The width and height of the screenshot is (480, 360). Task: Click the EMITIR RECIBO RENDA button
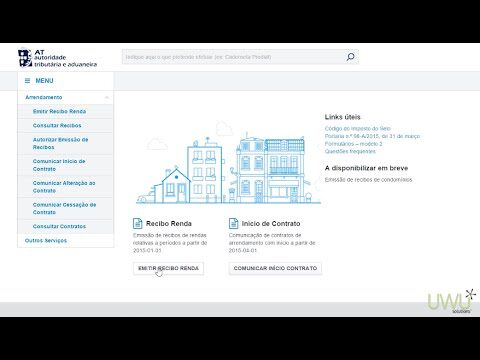pos(168,268)
